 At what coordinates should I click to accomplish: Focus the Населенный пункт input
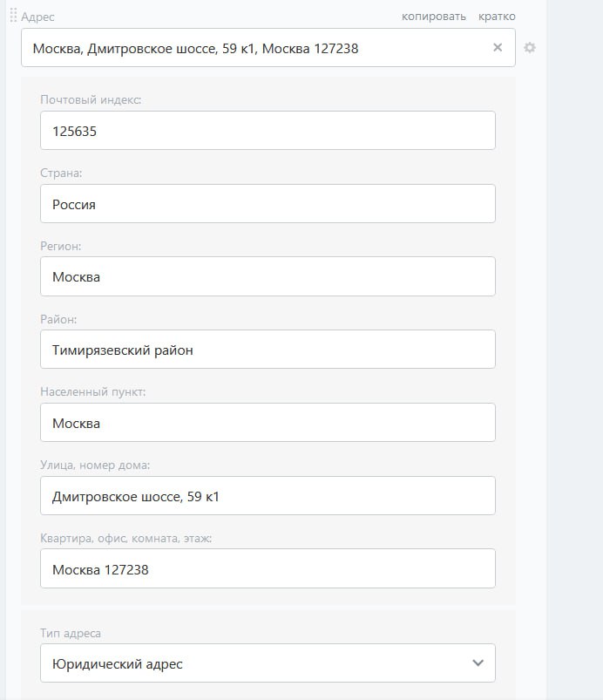pos(268,423)
